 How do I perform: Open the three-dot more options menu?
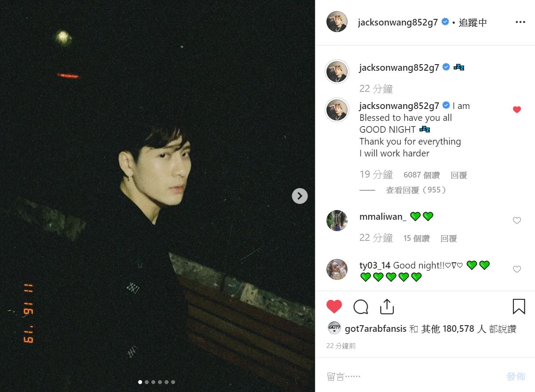coord(520,22)
